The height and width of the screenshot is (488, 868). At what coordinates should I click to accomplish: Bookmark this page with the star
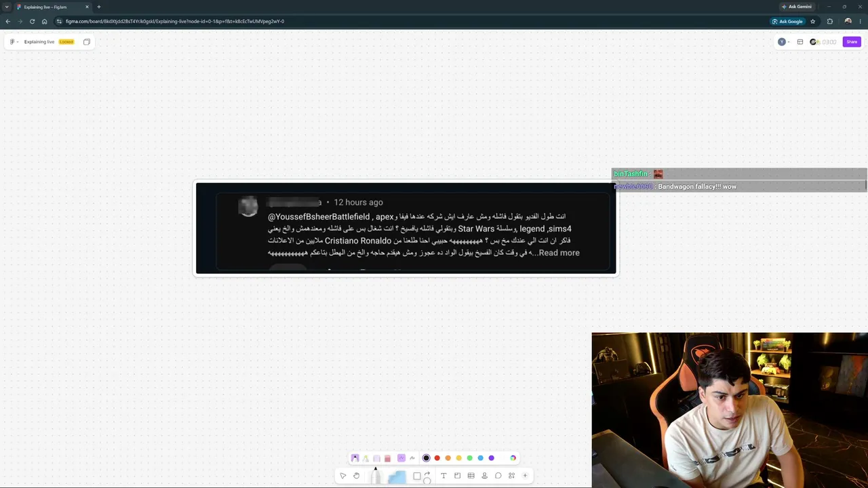tap(812, 21)
